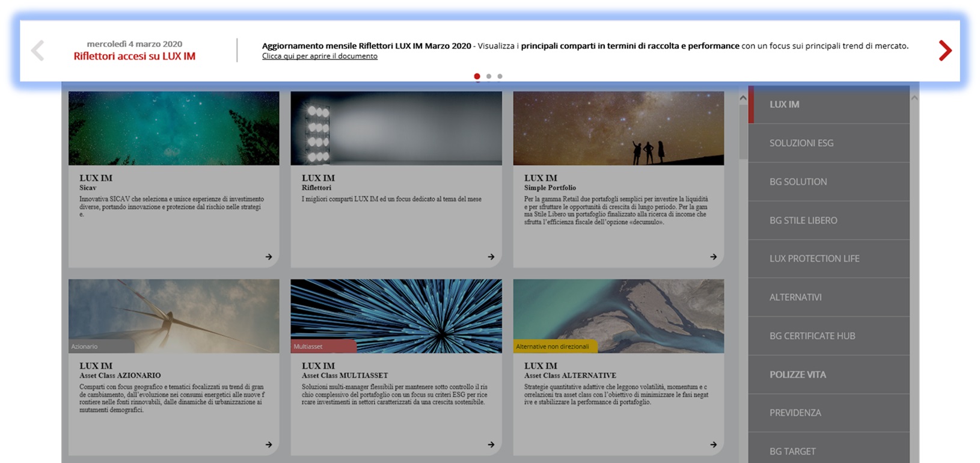
Task: Open the LUX IM Simple Portfolio card title
Action: pos(541,178)
